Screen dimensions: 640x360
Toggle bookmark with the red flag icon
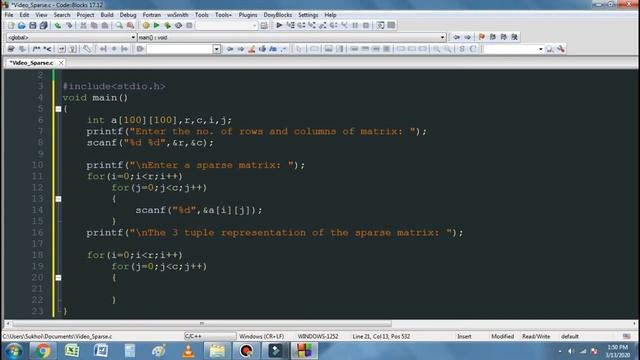click(482, 37)
